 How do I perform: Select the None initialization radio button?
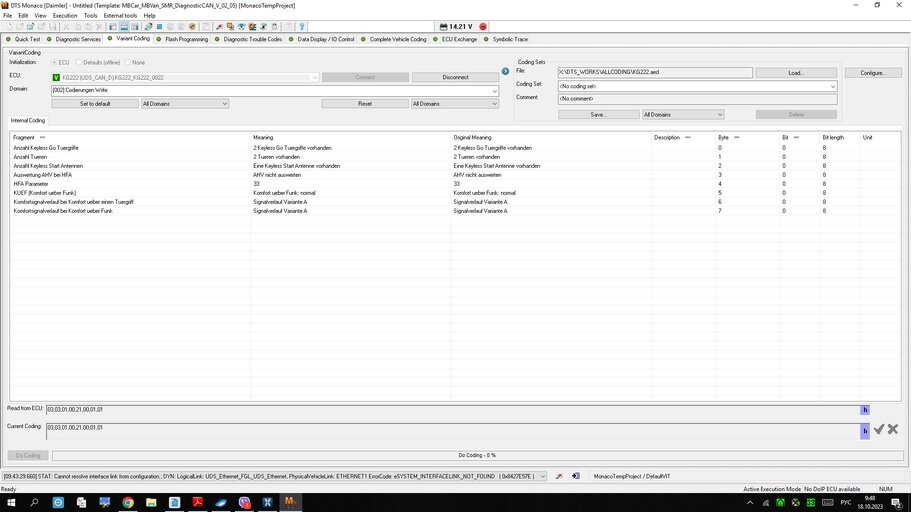(x=128, y=62)
